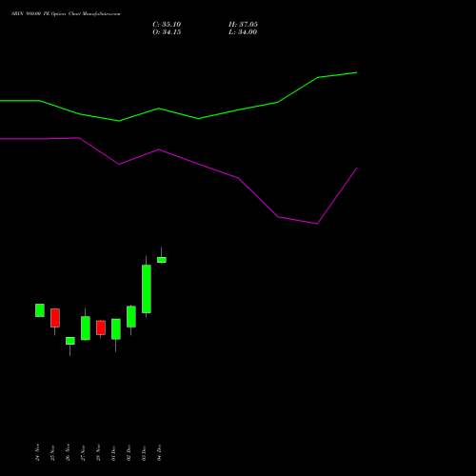Select the low value 'L: 34.00'

click(243, 32)
